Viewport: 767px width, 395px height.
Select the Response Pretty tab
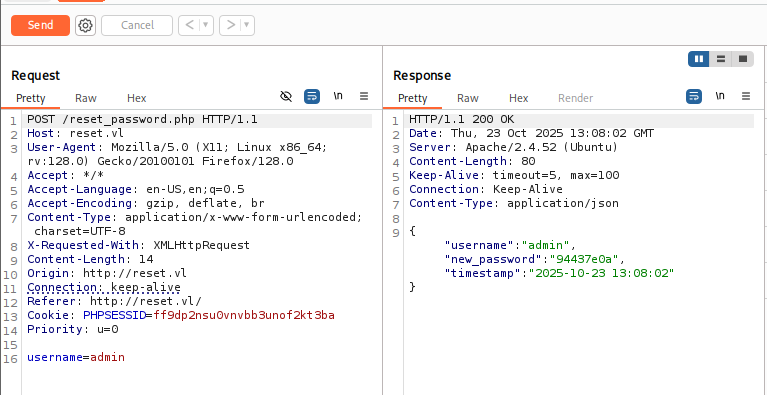412,98
